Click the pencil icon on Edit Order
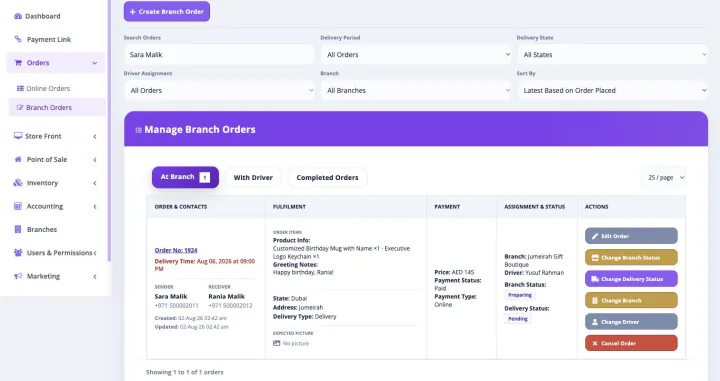This screenshot has height=381, width=720. click(x=595, y=236)
